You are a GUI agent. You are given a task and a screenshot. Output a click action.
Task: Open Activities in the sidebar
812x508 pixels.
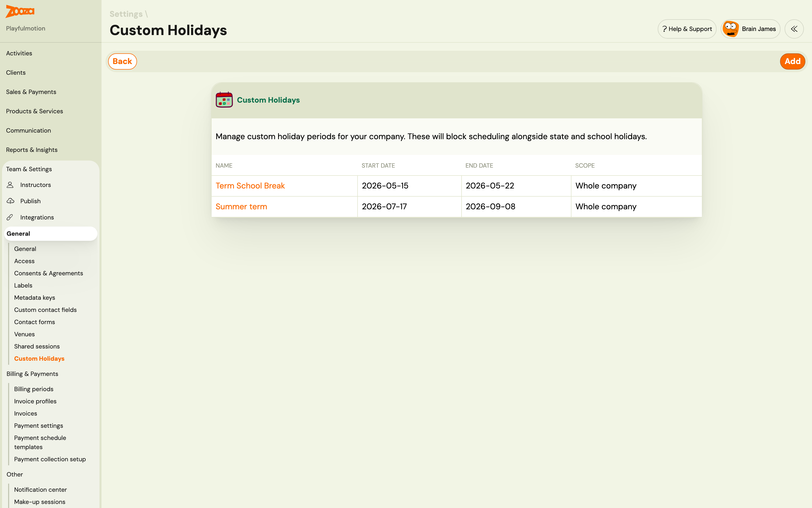[19, 53]
